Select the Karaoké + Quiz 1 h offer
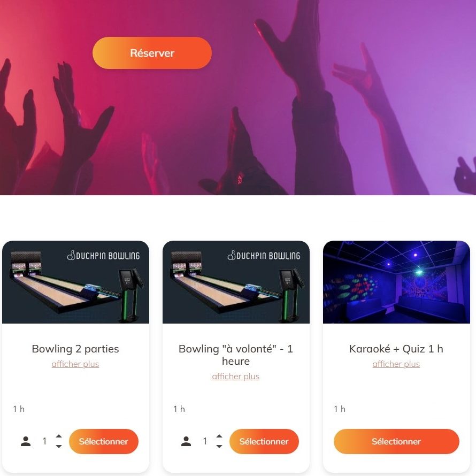 396,441
